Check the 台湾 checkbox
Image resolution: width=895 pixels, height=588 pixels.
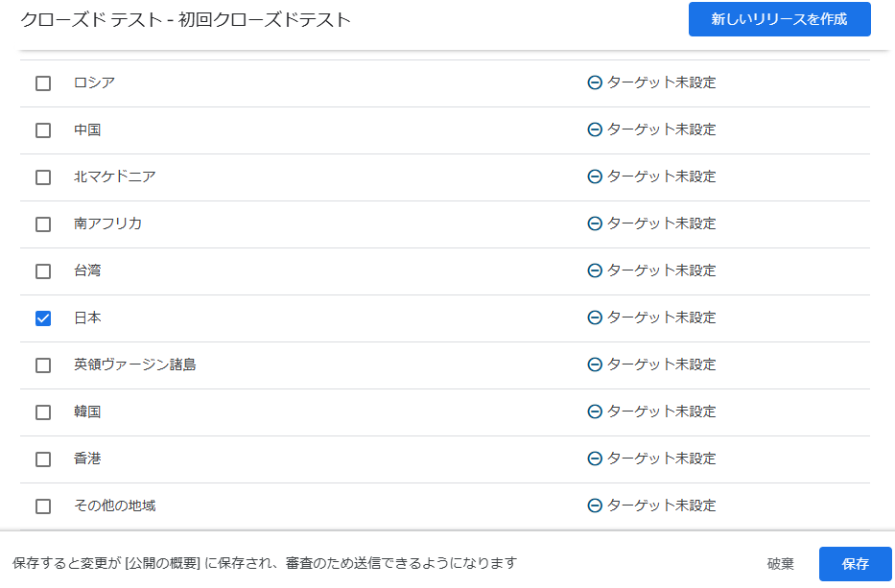43,271
